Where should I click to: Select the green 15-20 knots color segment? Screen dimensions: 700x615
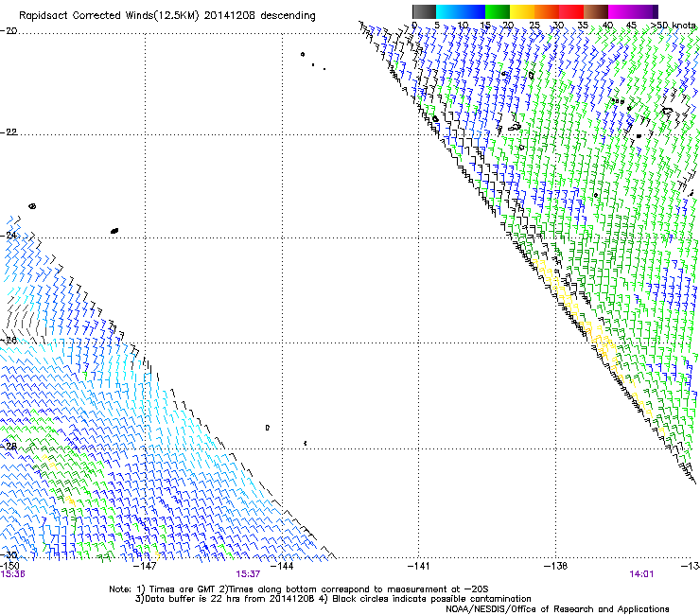498,11
